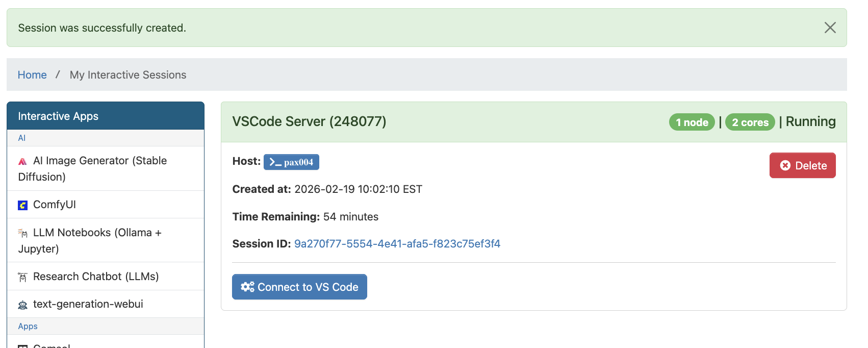This screenshot has height=348, width=868.
Task: Click the Apps category label in sidebar
Action: point(28,326)
